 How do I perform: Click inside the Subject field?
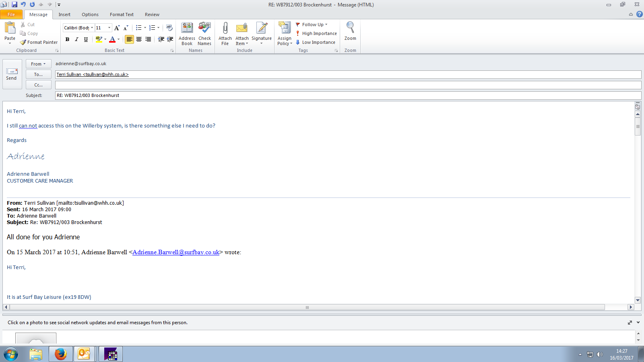tap(346, 95)
